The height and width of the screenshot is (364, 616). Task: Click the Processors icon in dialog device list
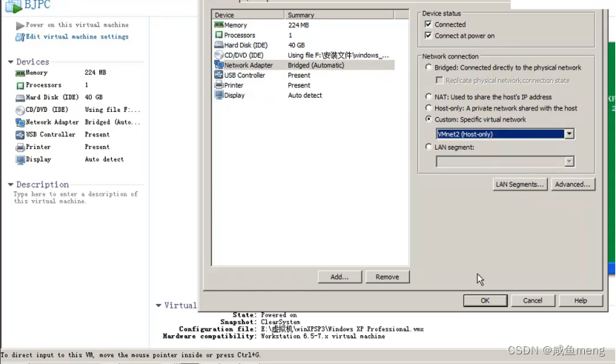(x=219, y=35)
